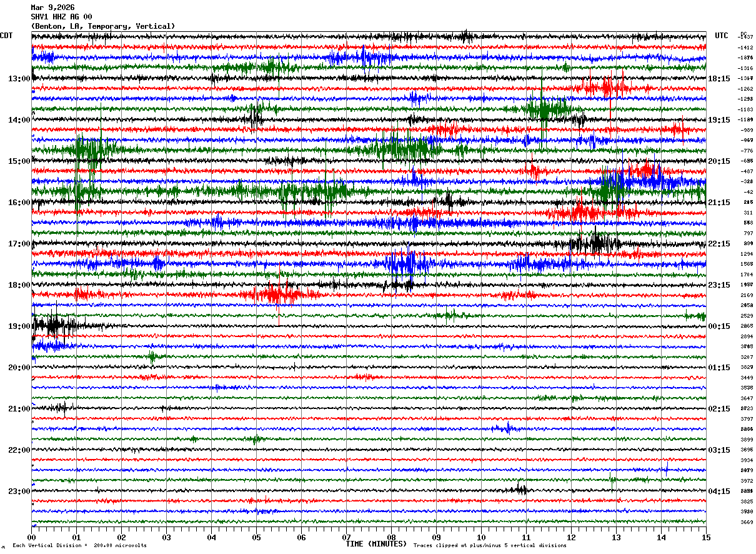Click the DC offset value '3669'
The width and height of the screenshot is (756, 554).
click(x=747, y=522)
